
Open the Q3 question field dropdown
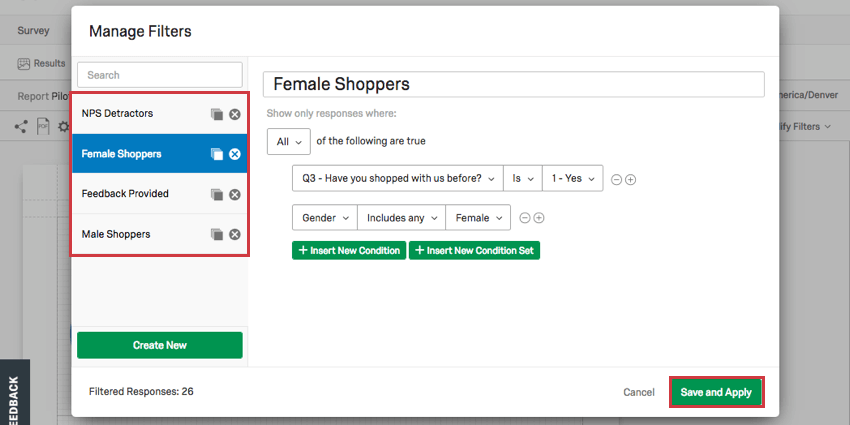(x=398, y=178)
